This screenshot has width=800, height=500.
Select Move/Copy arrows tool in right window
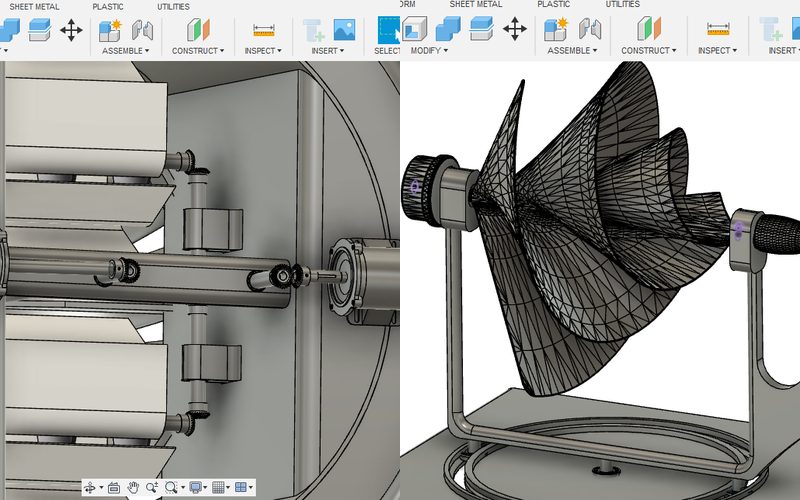(514, 29)
